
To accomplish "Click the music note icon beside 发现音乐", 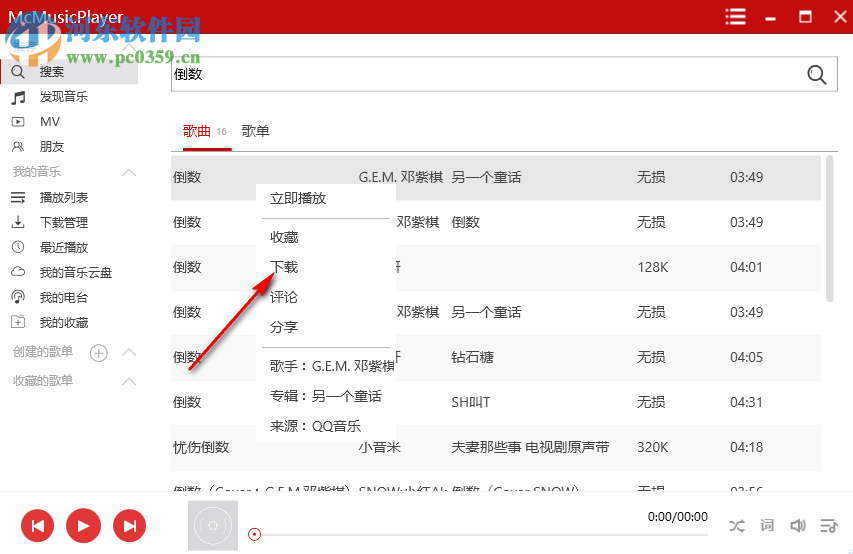I will coord(18,97).
